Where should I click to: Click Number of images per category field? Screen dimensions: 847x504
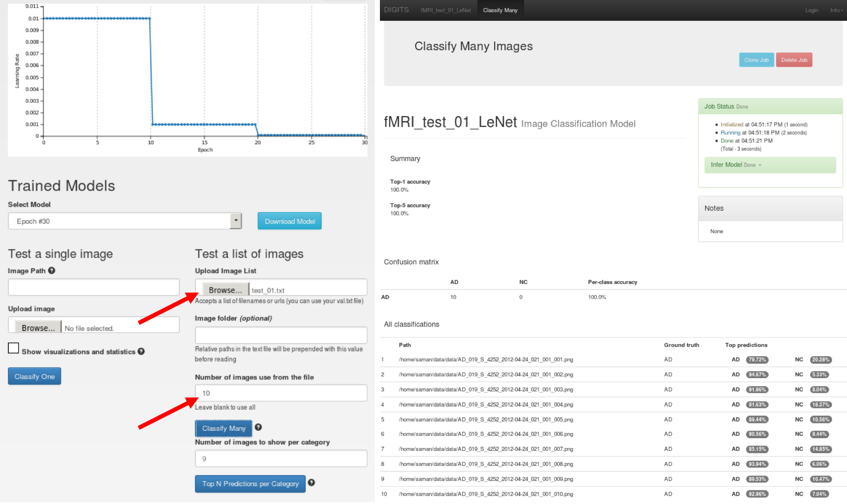point(281,458)
